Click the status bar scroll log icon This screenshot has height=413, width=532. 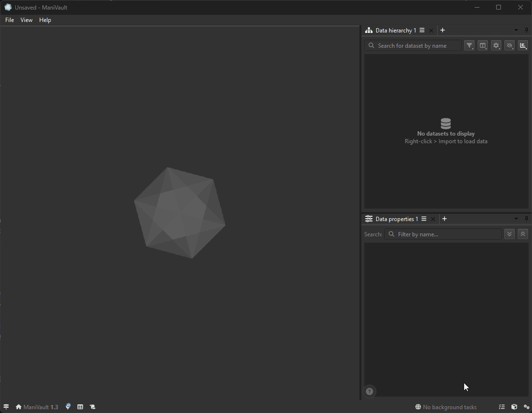(92, 407)
